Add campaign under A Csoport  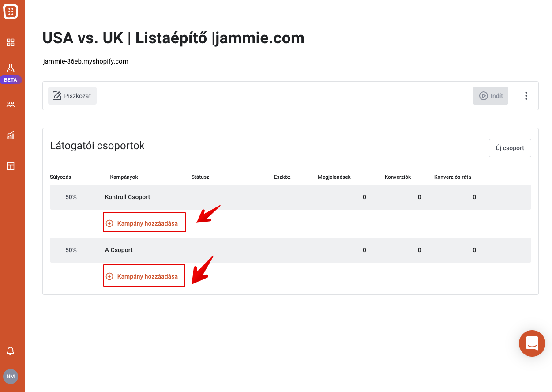point(144,276)
